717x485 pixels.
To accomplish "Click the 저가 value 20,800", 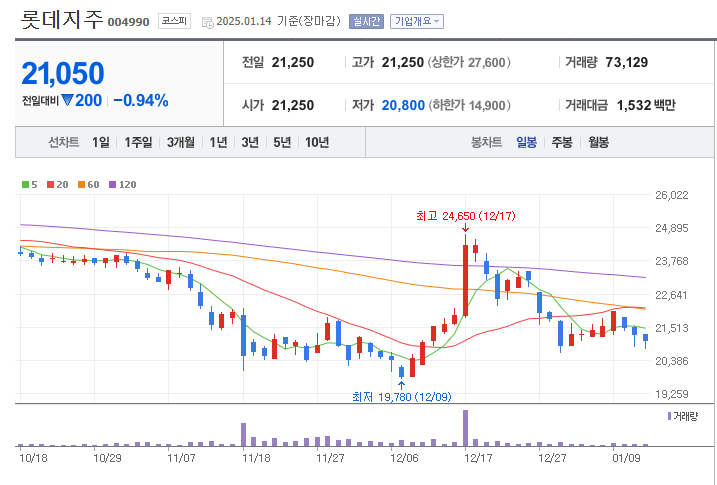I will 403,105.
